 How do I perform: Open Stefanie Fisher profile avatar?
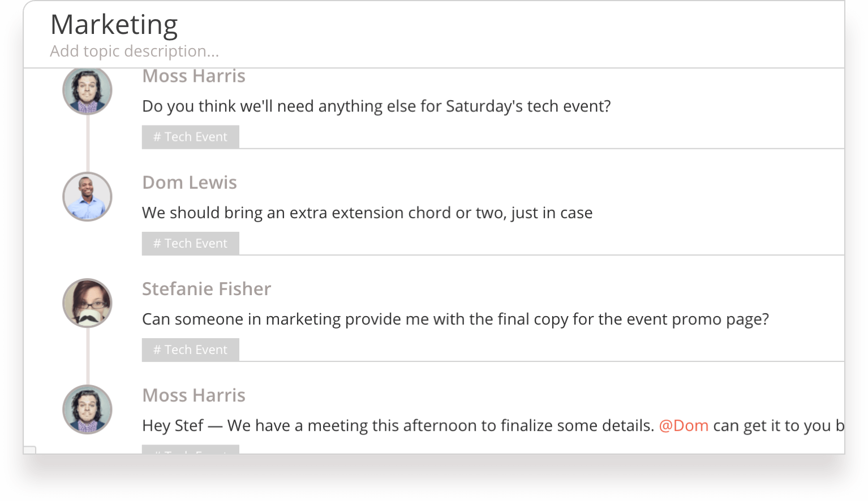coord(87,303)
